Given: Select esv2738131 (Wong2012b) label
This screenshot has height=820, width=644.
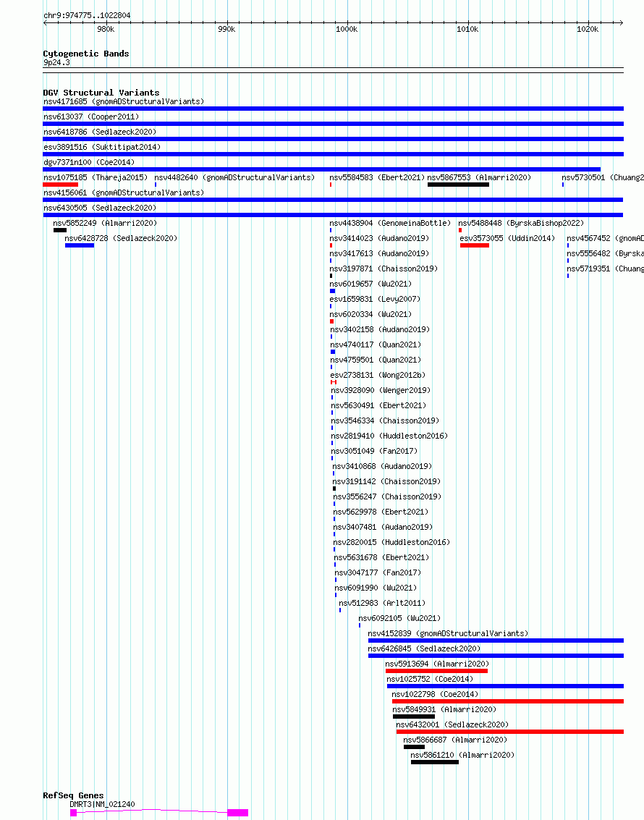Looking at the screenshot, I should 378,374.
